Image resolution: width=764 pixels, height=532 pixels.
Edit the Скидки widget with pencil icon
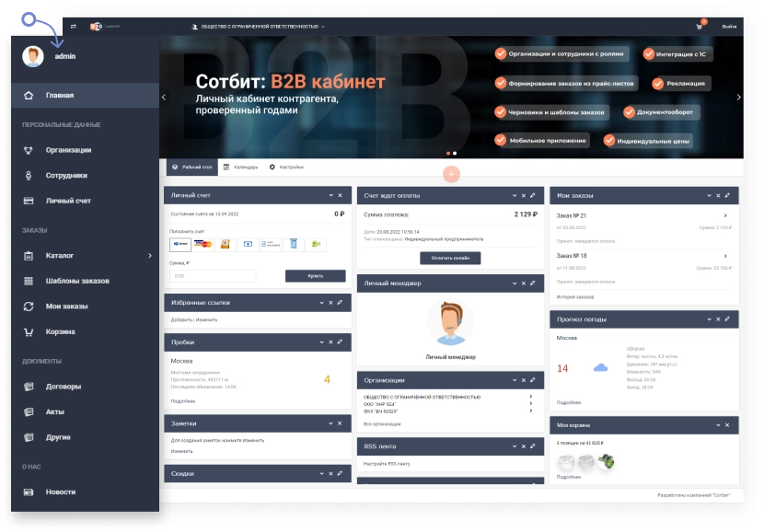pyautogui.click(x=340, y=473)
